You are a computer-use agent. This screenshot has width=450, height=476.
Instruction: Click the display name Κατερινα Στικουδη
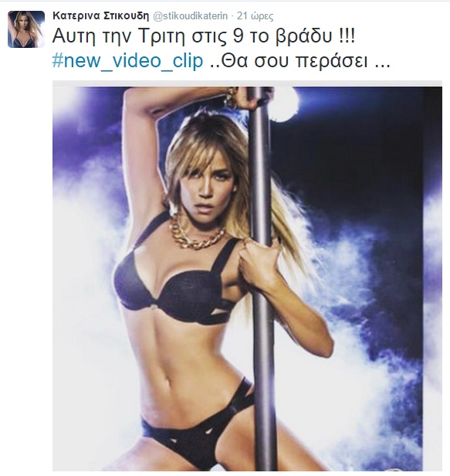(x=100, y=15)
